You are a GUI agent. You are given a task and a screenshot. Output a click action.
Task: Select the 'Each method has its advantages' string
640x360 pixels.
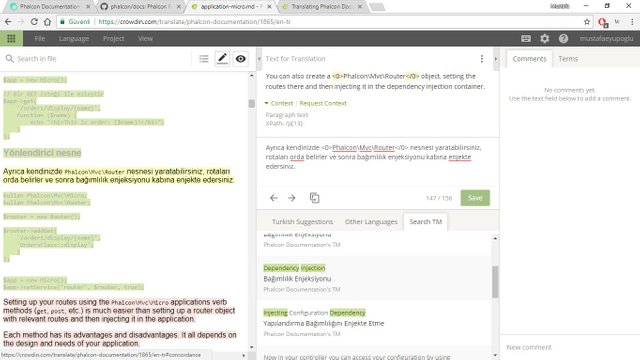120,339
